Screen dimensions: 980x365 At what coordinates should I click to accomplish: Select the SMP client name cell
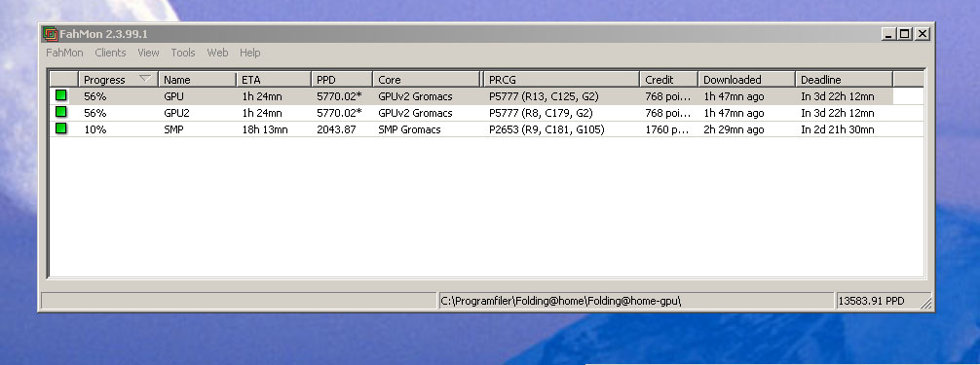[x=174, y=129]
